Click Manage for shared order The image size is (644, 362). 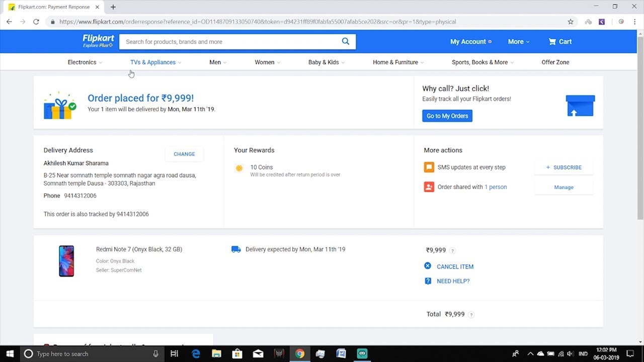tap(563, 187)
